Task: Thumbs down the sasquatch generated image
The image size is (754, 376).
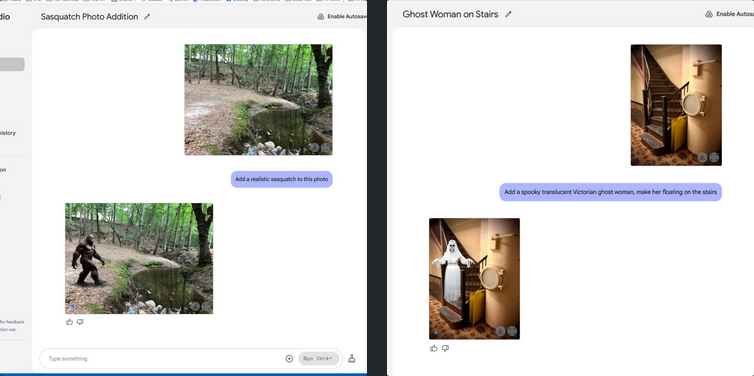Action: tap(80, 322)
